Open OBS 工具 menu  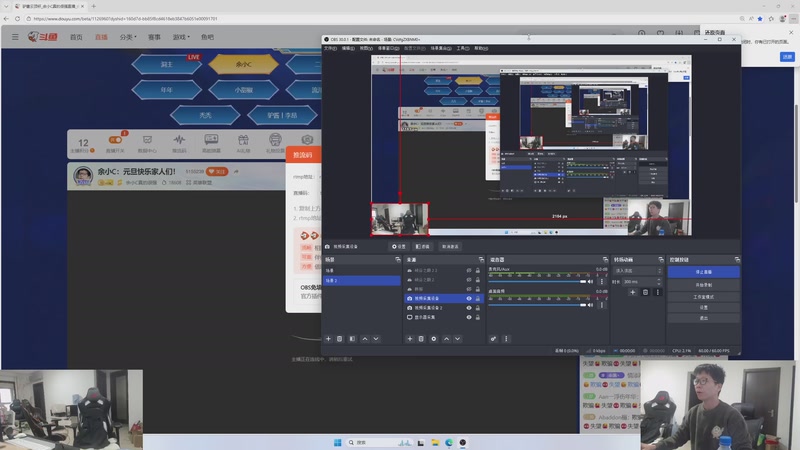(462, 48)
